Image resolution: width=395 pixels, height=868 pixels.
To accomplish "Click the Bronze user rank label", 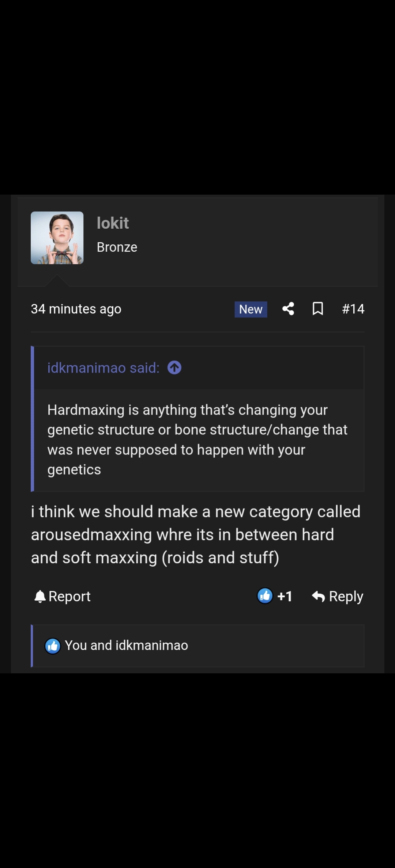I will (117, 247).
